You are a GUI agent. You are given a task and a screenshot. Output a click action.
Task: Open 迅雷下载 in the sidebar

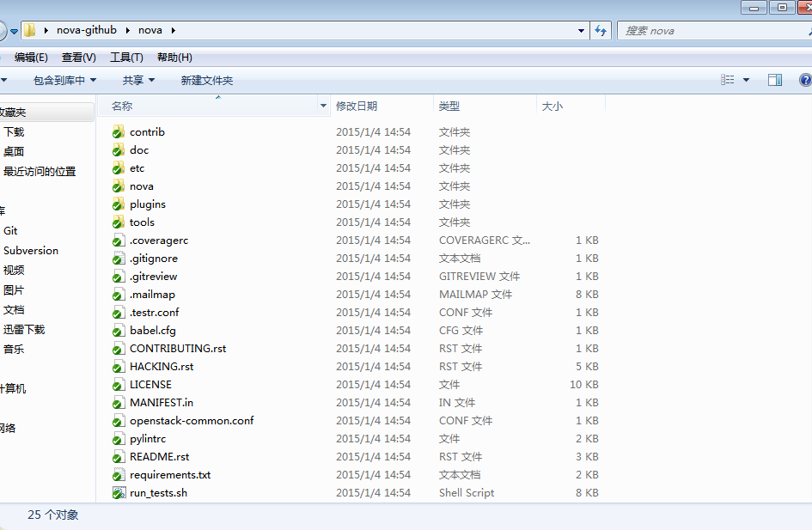click(x=24, y=329)
